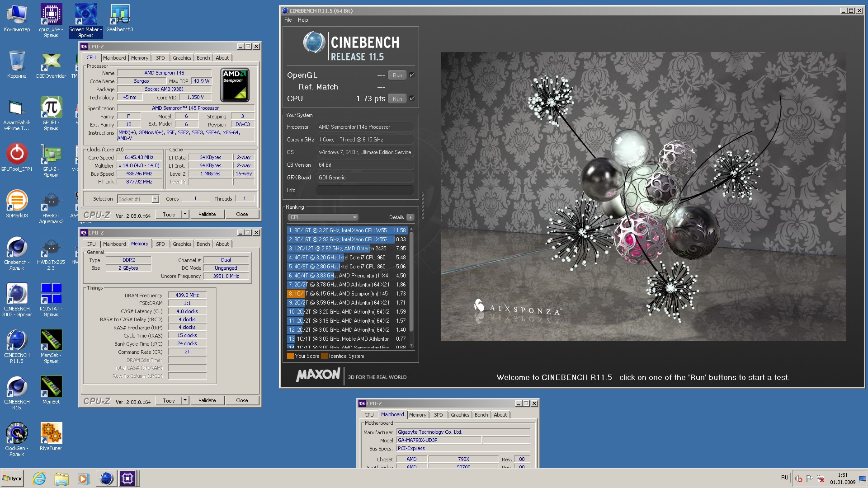Viewport: 868px width, 488px height.
Task: Open the Socket #1 selection dropdown
Action: coord(138,199)
